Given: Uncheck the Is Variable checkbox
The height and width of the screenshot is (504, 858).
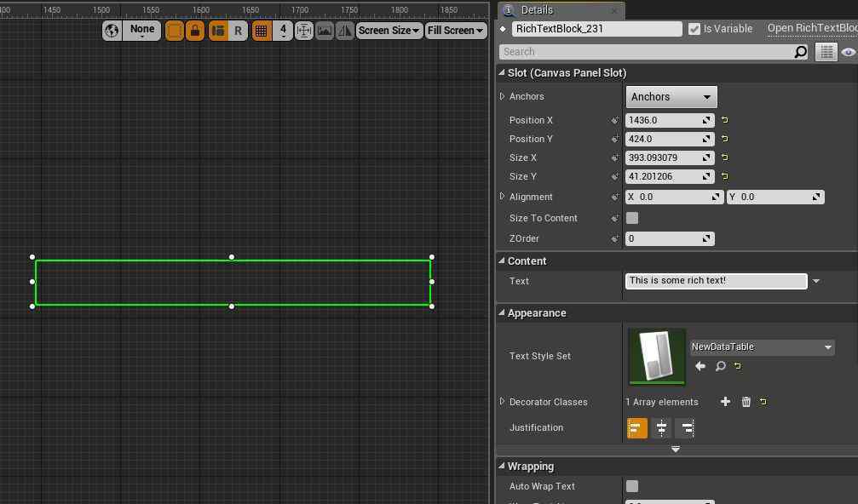Looking at the screenshot, I should 694,29.
